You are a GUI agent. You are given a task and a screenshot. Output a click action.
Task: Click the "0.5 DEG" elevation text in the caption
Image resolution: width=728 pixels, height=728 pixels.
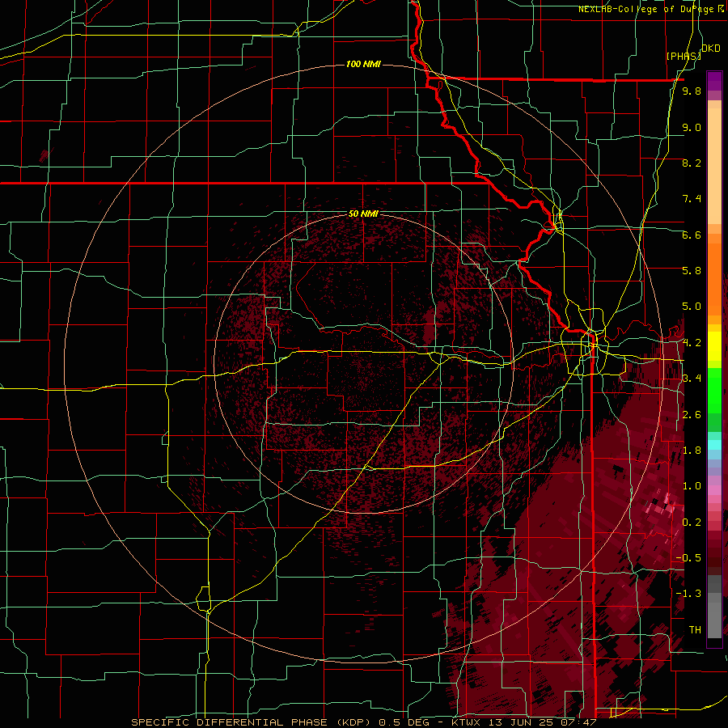coord(404,722)
